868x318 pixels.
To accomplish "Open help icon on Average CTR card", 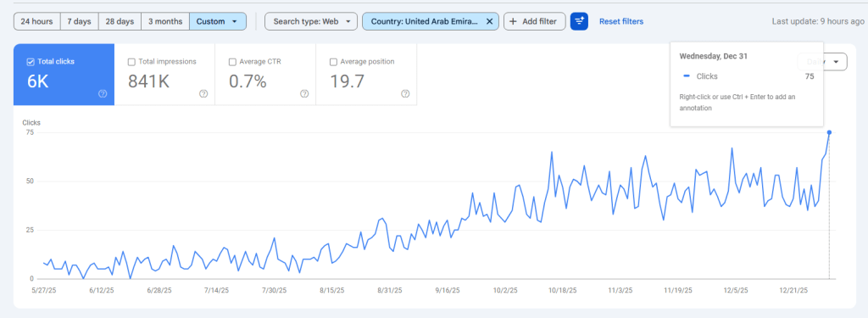I will tap(304, 93).
